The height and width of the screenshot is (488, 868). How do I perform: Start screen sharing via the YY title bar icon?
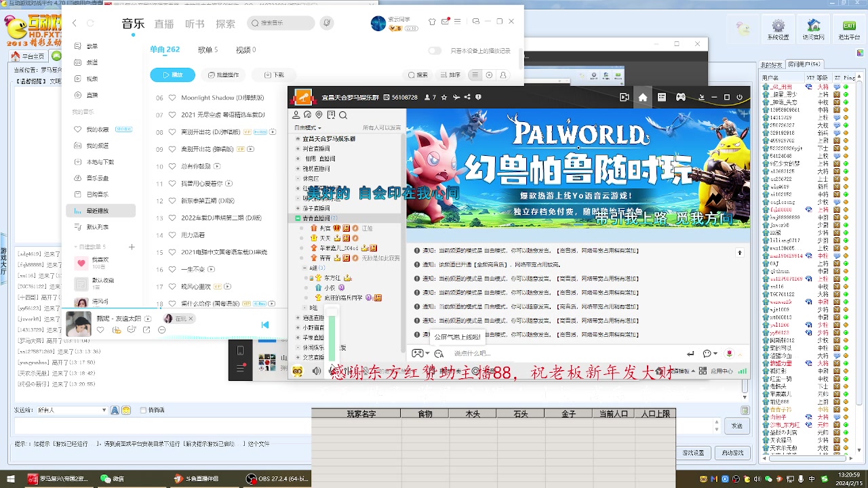(x=624, y=97)
